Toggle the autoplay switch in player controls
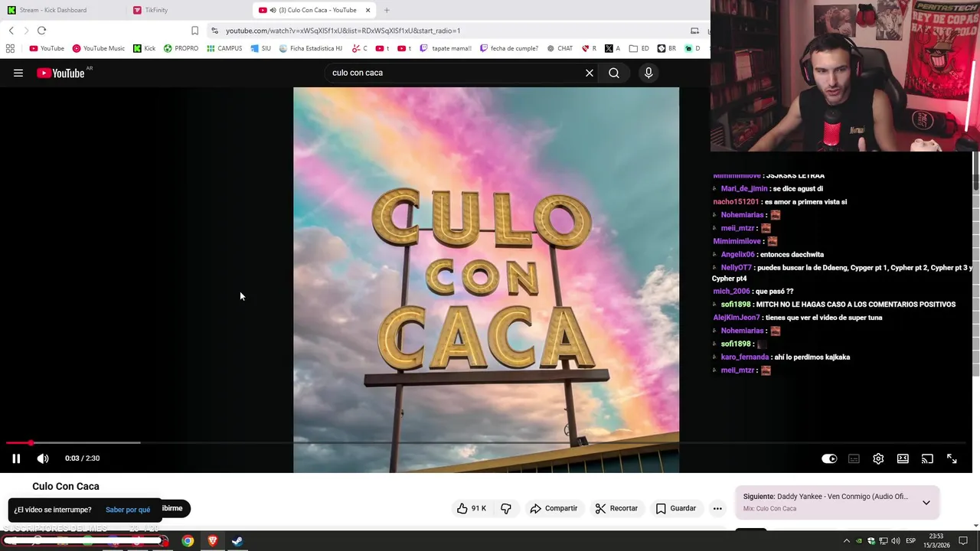The image size is (980, 551). [829, 458]
